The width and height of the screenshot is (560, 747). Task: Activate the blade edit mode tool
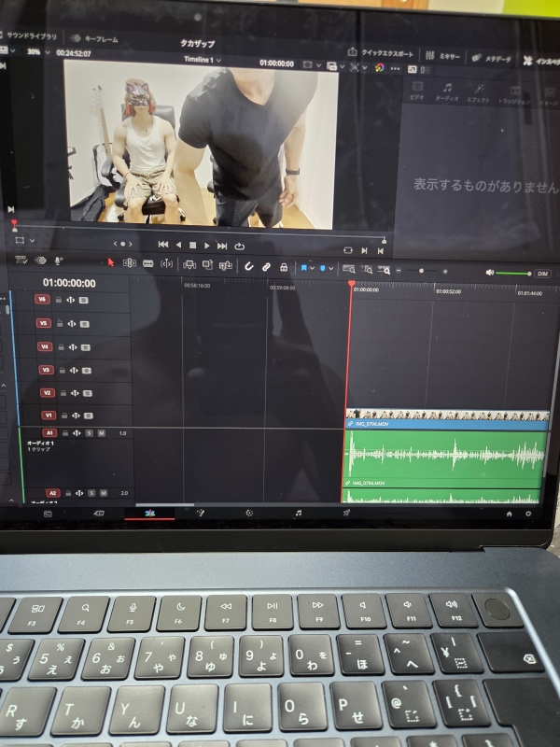pyautogui.click(x=148, y=263)
